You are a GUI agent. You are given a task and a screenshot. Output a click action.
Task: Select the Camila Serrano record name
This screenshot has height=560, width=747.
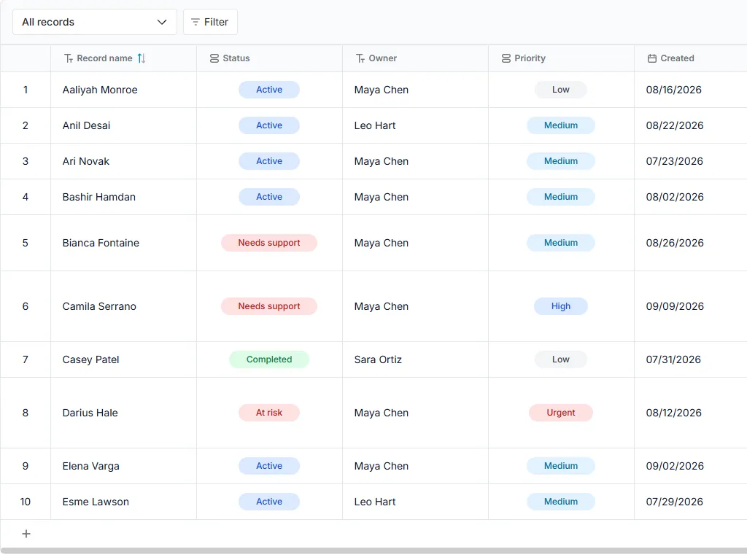[99, 306]
